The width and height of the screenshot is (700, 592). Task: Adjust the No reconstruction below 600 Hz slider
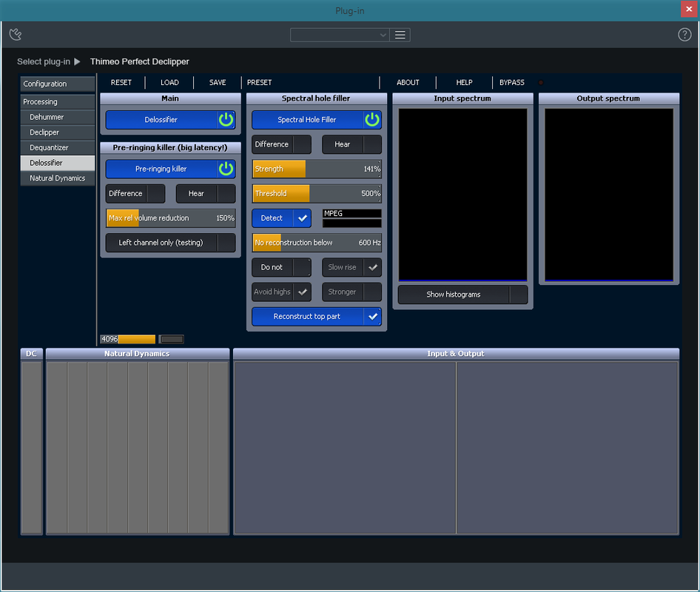317,243
